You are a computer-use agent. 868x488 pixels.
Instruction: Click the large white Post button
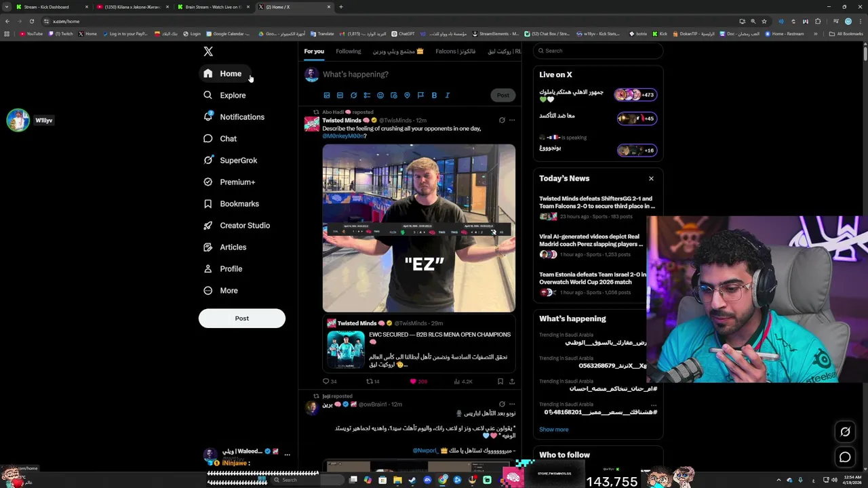click(x=242, y=319)
